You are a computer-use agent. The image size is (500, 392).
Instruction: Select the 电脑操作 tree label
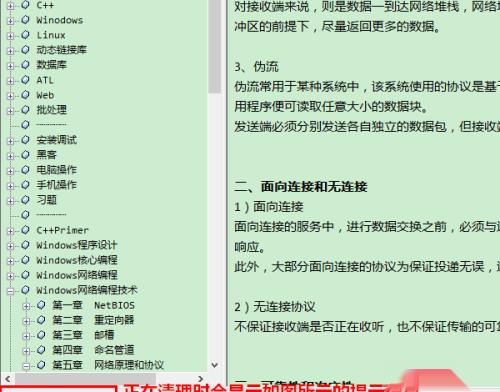56,170
